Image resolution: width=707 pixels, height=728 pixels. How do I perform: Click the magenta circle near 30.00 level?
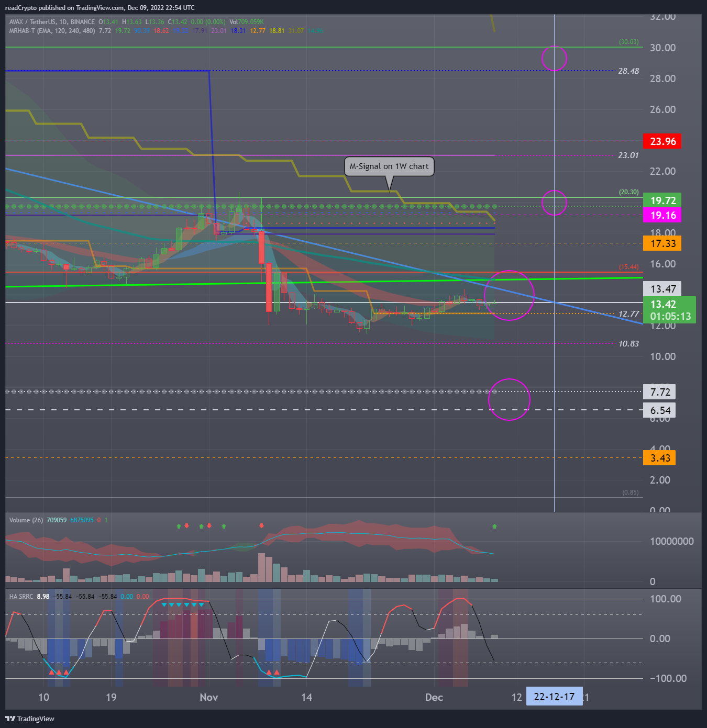click(554, 58)
